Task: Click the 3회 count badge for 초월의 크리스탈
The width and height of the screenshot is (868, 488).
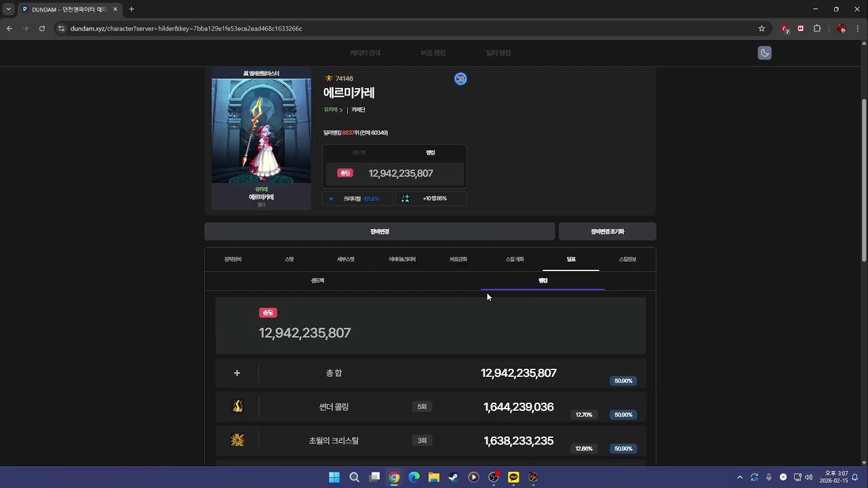Action: [x=422, y=441]
